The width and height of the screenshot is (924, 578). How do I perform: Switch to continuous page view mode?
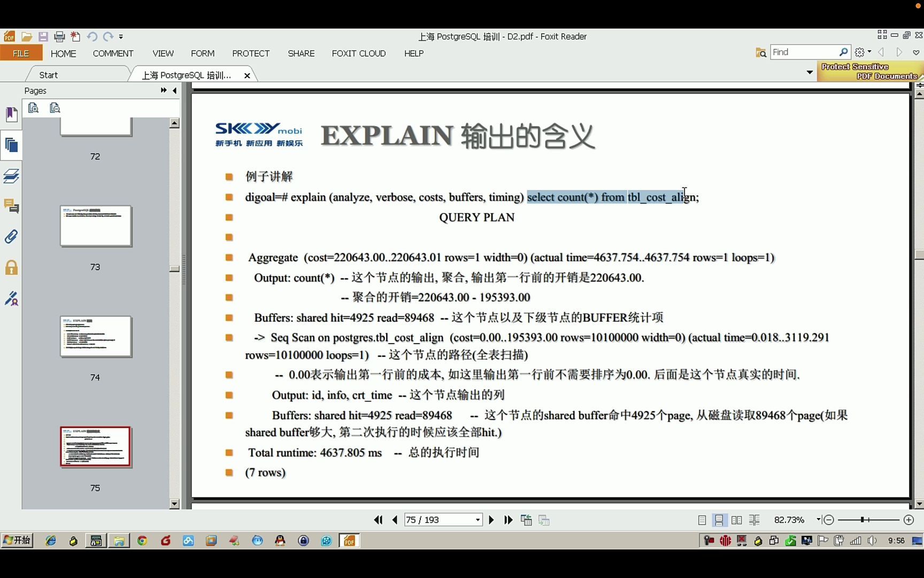(x=719, y=520)
